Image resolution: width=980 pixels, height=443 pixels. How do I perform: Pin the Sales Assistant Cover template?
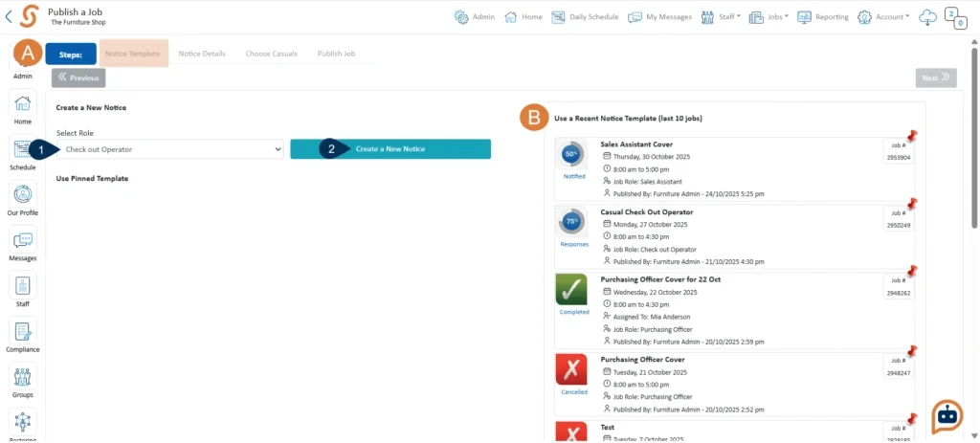[912, 136]
